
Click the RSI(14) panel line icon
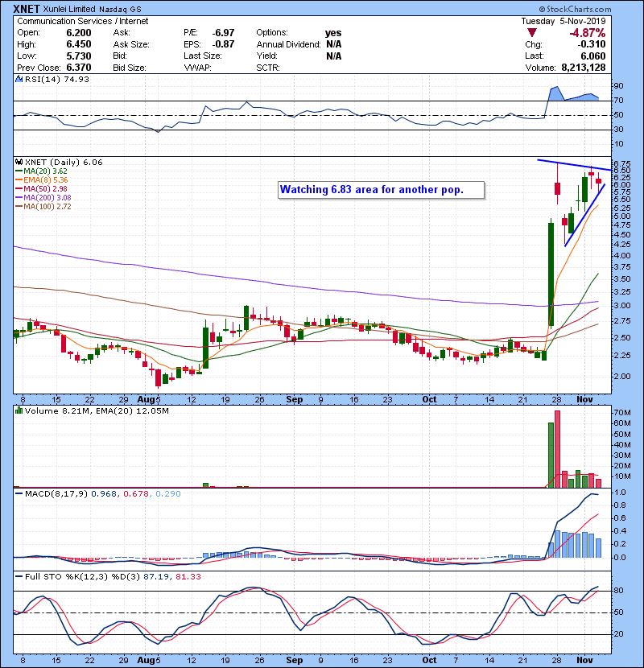point(17,79)
